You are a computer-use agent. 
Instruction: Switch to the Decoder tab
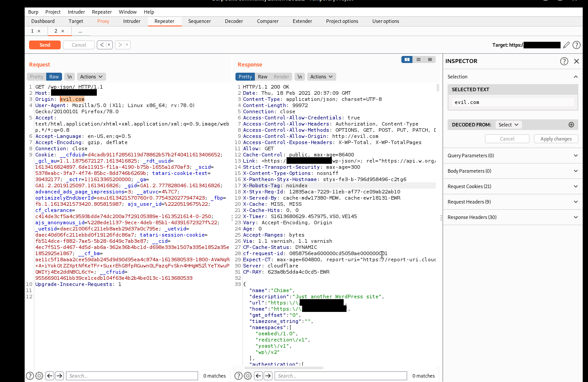[234, 21]
